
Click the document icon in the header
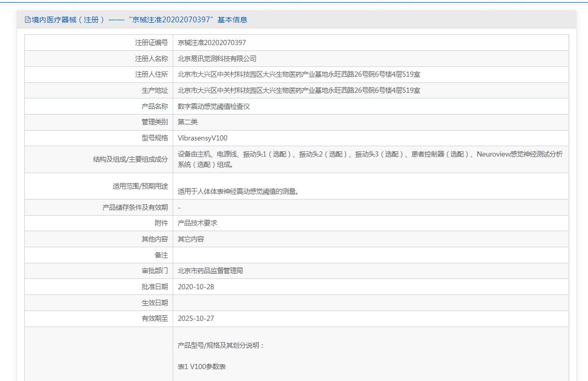point(28,20)
